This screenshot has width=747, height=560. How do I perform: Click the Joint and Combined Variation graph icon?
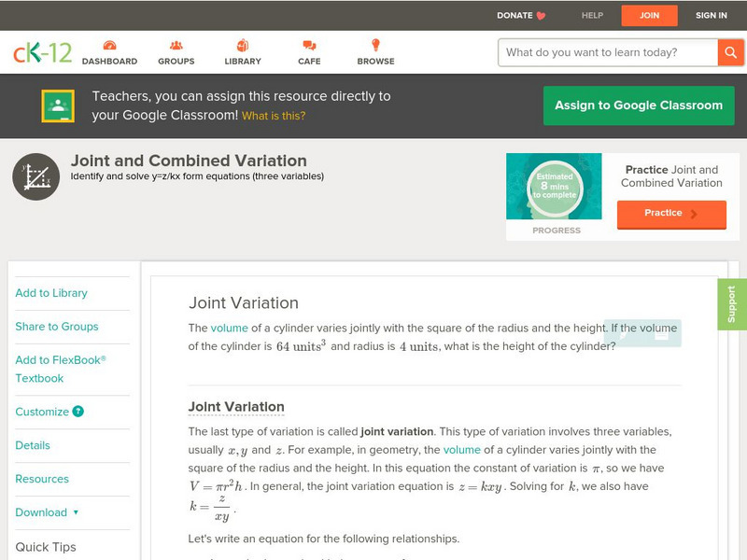[36, 176]
